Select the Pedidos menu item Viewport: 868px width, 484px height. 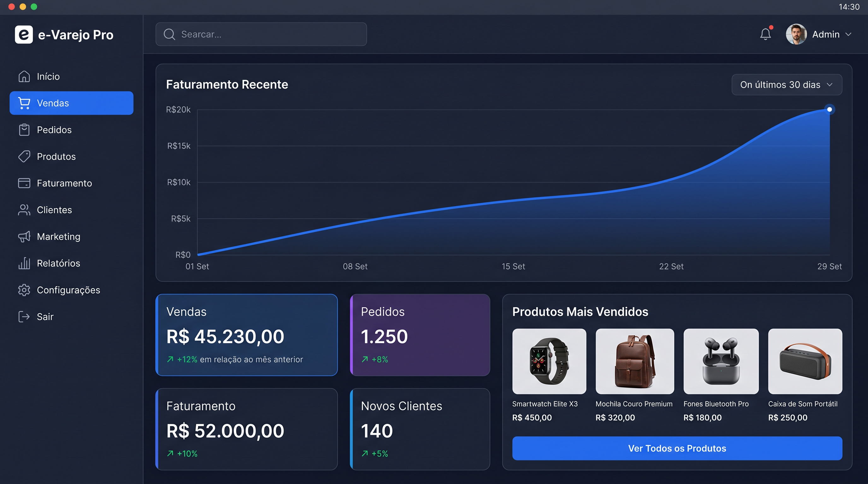[x=71, y=130]
